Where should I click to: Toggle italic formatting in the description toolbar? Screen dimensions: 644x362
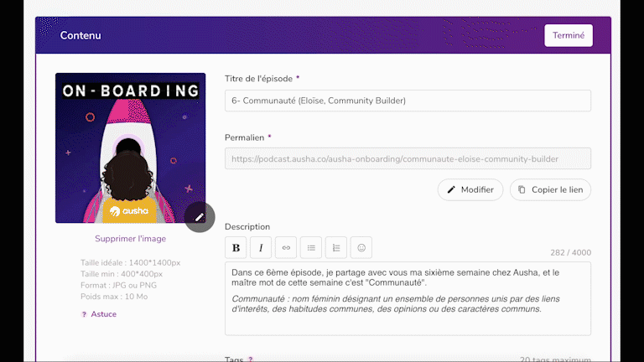click(261, 248)
